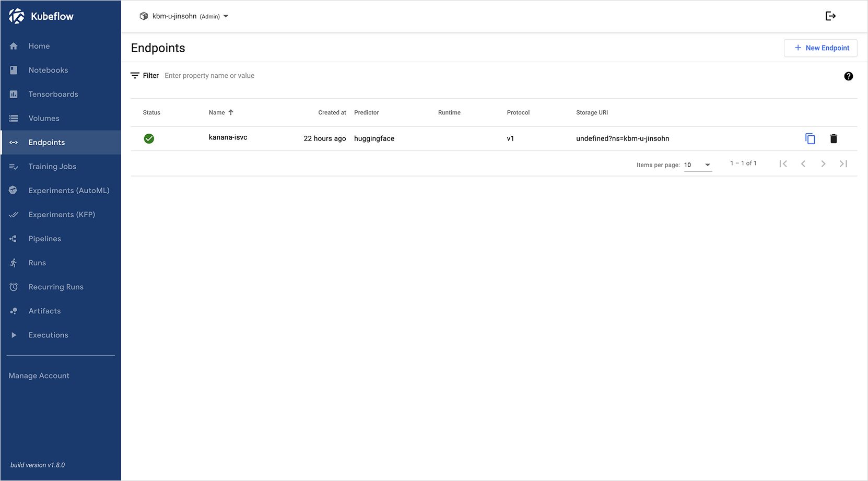Navigate to Notebooks
Image resolution: width=868 pixels, height=481 pixels.
[61, 70]
